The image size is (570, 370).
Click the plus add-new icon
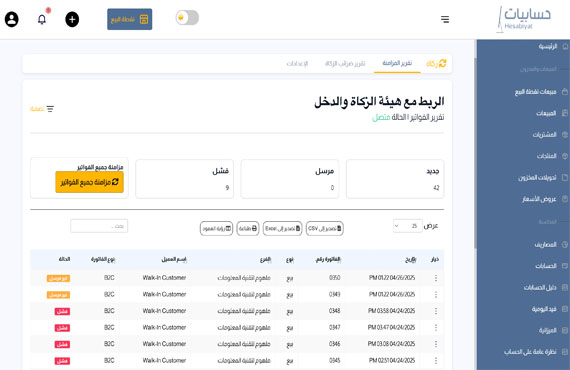(72, 19)
